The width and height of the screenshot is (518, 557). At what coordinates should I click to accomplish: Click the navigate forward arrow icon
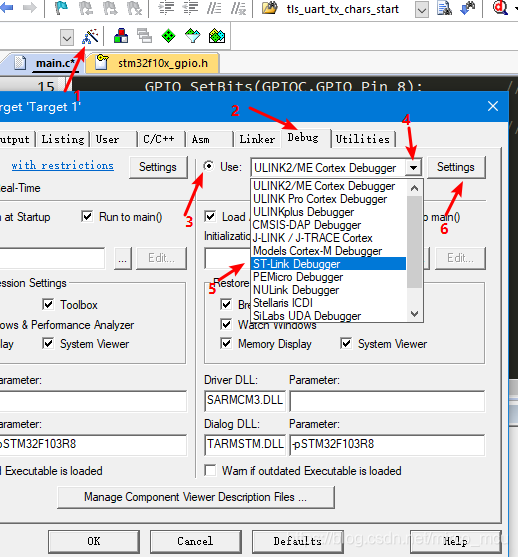[x=29, y=8]
